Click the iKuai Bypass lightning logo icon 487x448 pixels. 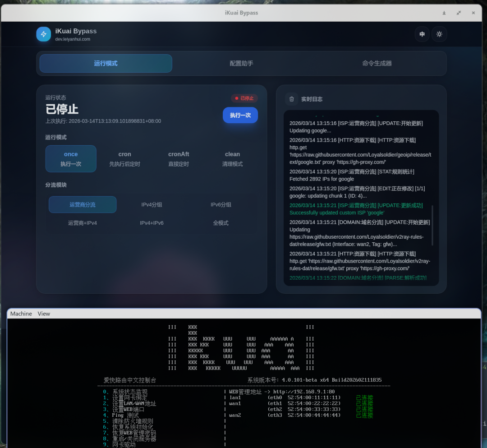tap(43, 34)
